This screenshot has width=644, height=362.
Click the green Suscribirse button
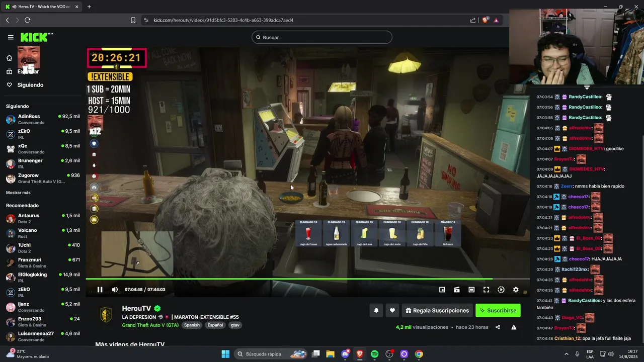(x=498, y=311)
